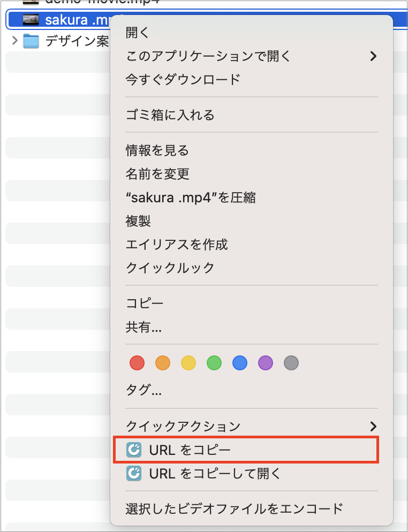Click the demo-movie.mp4 video thumbnail
The image size is (408, 532).
click(x=29, y=3)
